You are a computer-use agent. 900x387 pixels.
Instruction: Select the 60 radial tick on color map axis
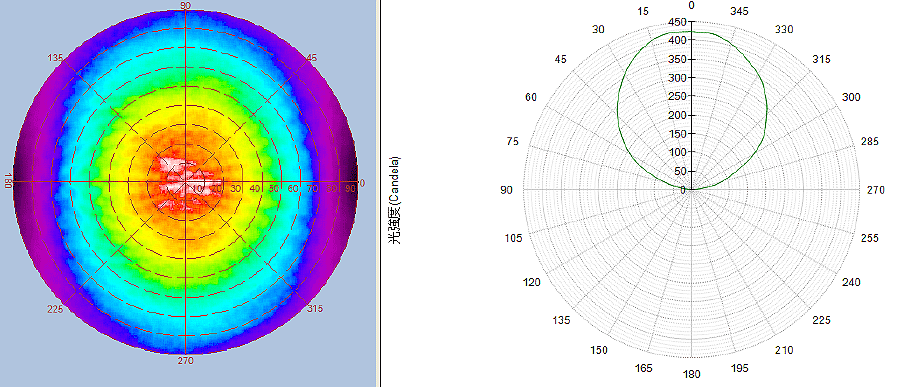pos(293,188)
